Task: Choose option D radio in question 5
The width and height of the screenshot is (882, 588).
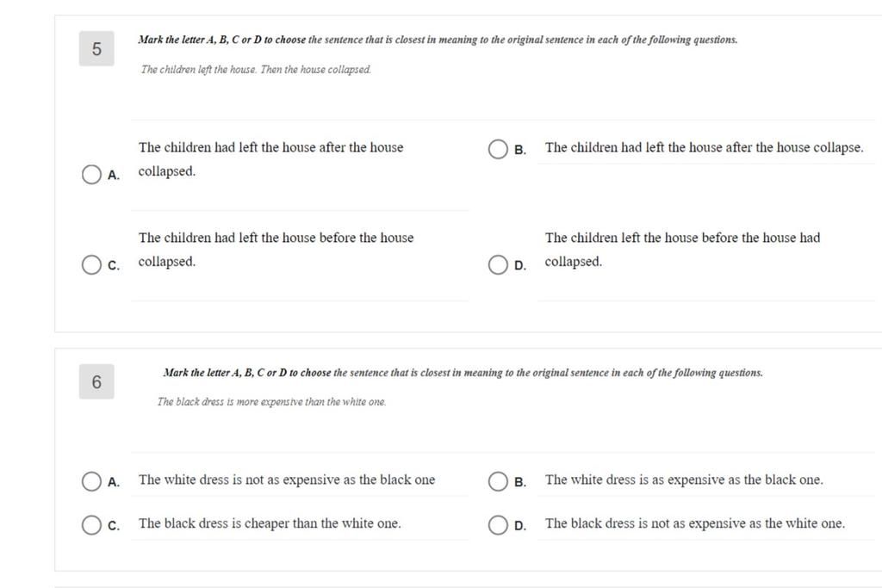Action: 498,264
